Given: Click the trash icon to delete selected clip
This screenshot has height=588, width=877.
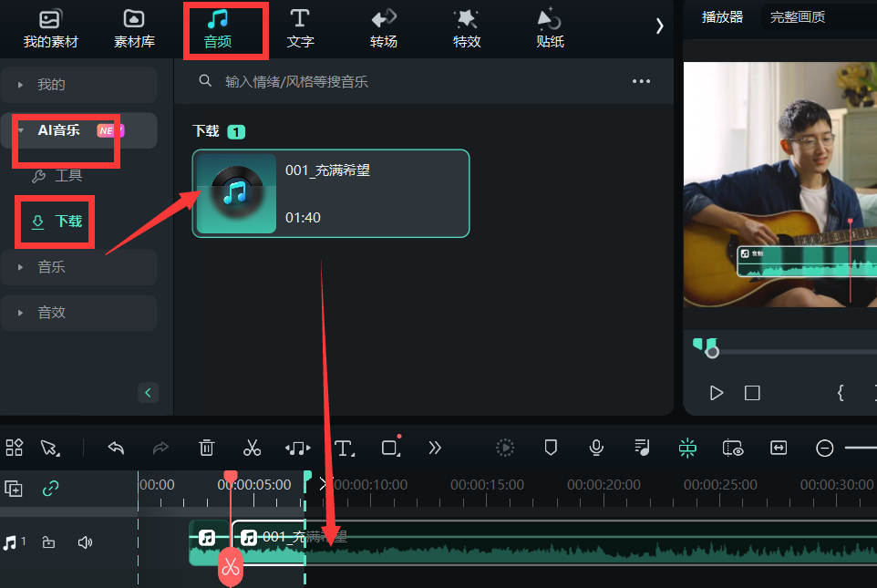Looking at the screenshot, I should [x=207, y=447].
